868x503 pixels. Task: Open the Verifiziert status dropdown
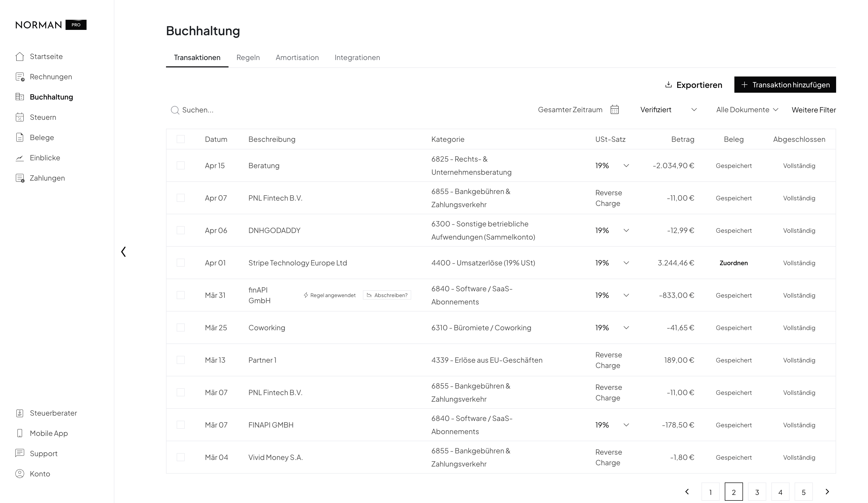point(668,110)
